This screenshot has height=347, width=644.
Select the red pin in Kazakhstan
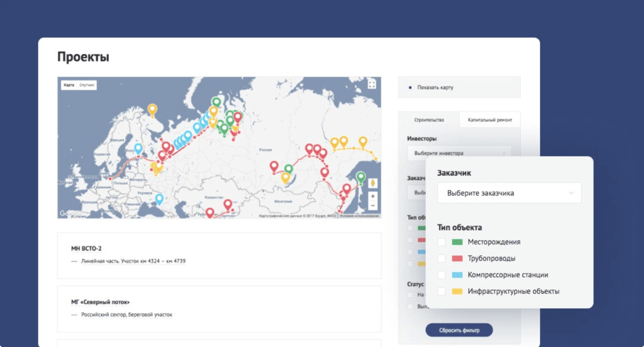228,205
